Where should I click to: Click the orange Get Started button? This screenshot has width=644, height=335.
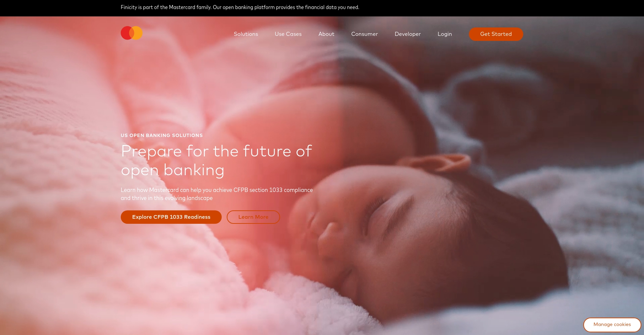[496, 34]
